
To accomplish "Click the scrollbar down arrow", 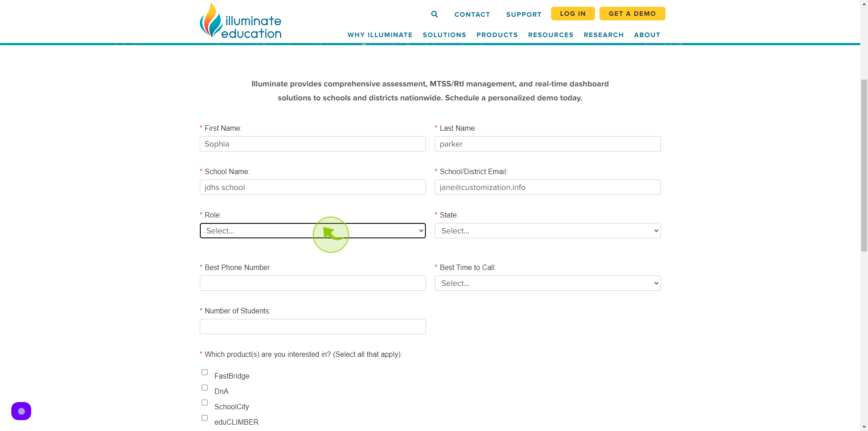I will 864,427.
